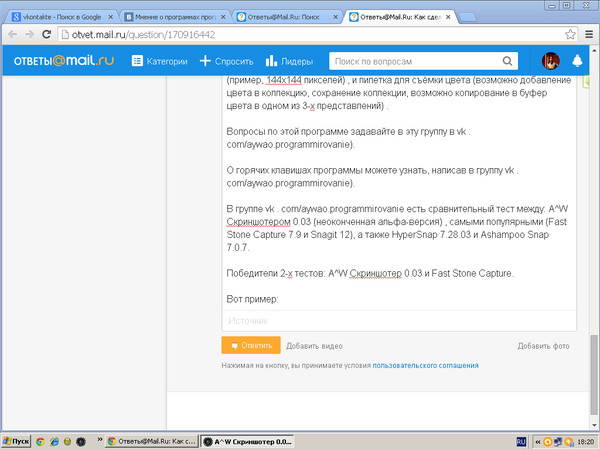Switch to the Мнение о программах tab

coord(174,17)
